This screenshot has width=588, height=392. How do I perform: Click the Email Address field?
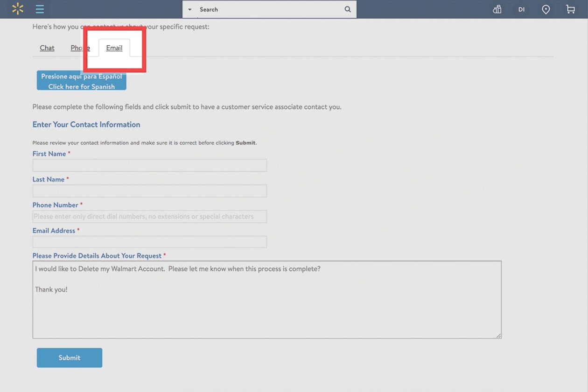click(149, 242)
